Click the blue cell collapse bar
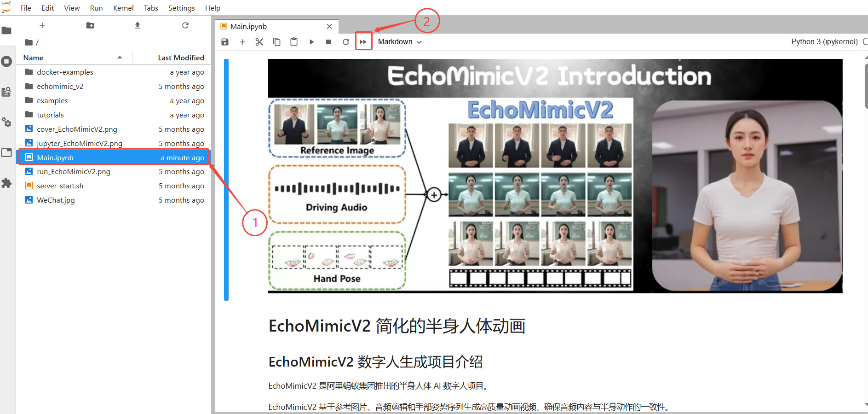Screen dimensions: 868x414 coord(226,180)
